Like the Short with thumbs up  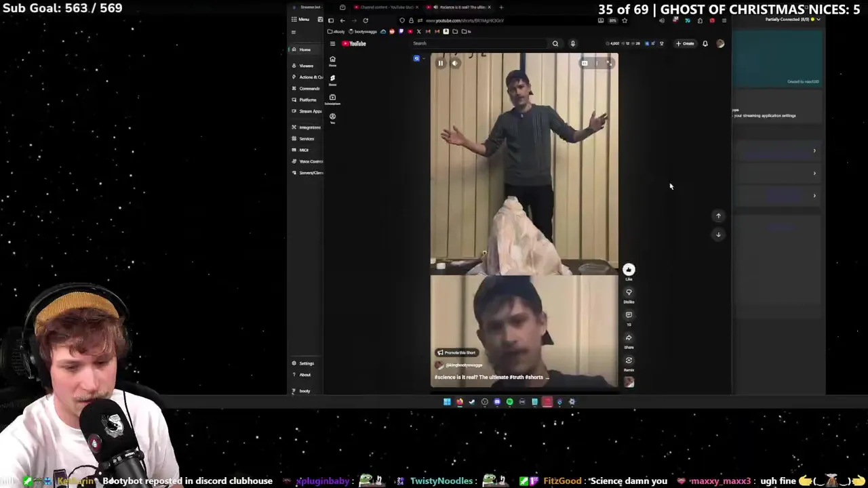[x=629, y=270]
